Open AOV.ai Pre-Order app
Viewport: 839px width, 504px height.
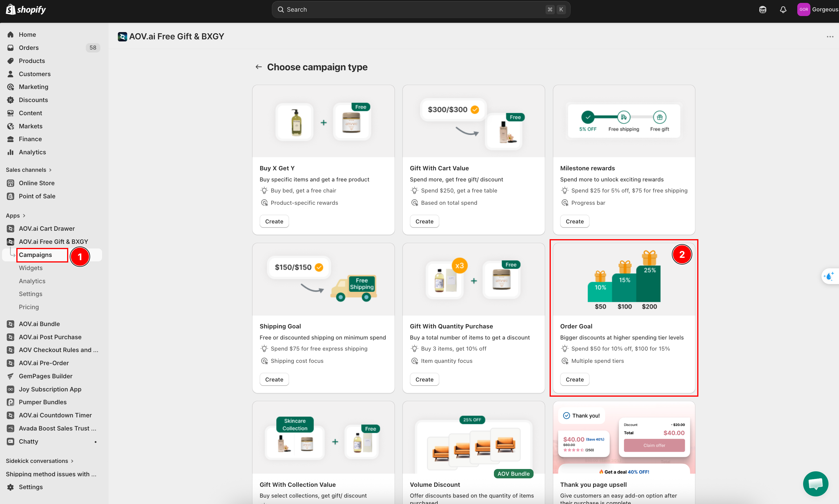(43, 363)
